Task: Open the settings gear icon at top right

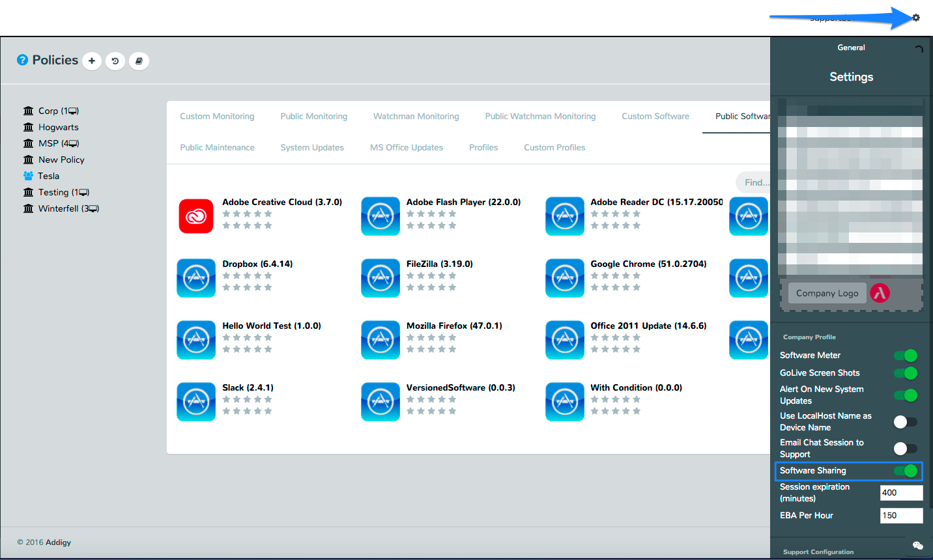Action: click(x=916, y=18)
